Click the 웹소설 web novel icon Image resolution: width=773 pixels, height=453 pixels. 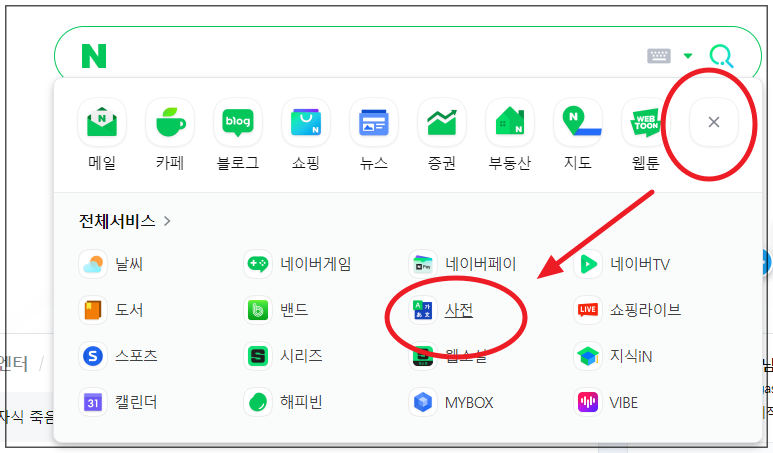pyautogui.click(x=423, y=356)
